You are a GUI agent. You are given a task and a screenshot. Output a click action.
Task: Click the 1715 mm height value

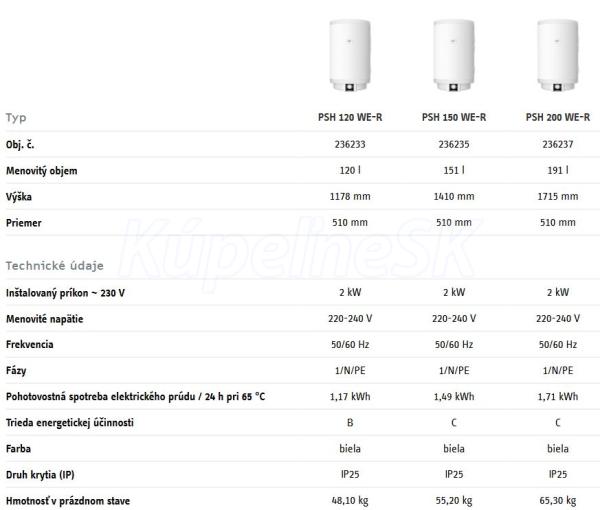click(x=558, y=197)
